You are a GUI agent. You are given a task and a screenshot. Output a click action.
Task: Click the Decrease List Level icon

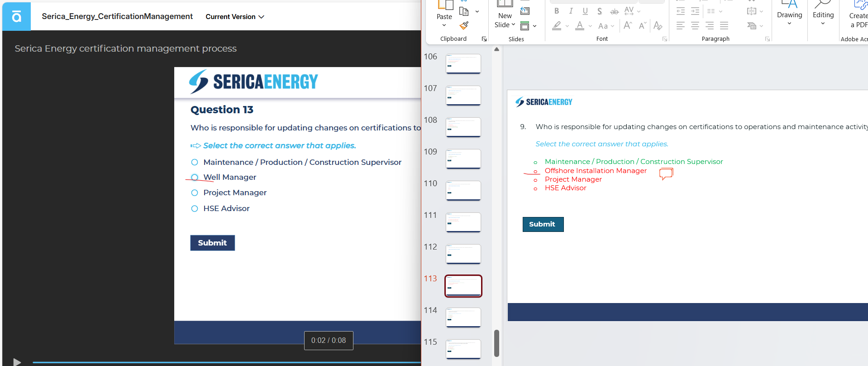tap(681, 11)
